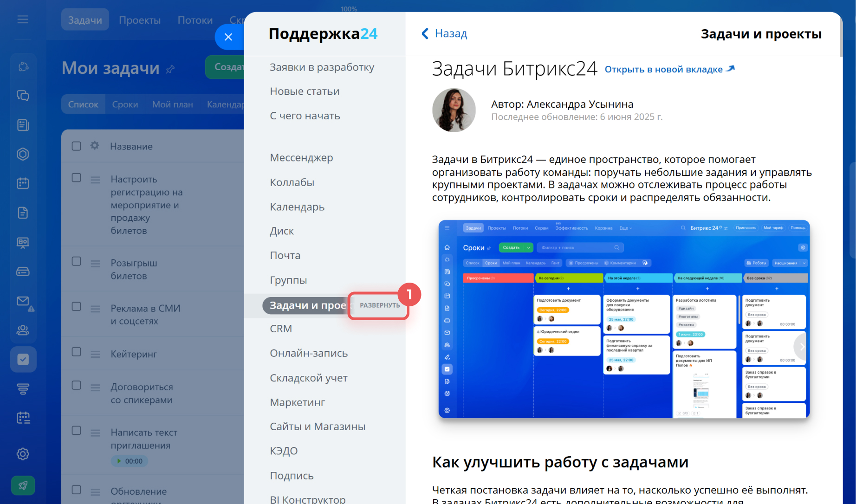Select Задачи и проекты menu item
This screenshot has height=504, width=856.
point(307,305)
